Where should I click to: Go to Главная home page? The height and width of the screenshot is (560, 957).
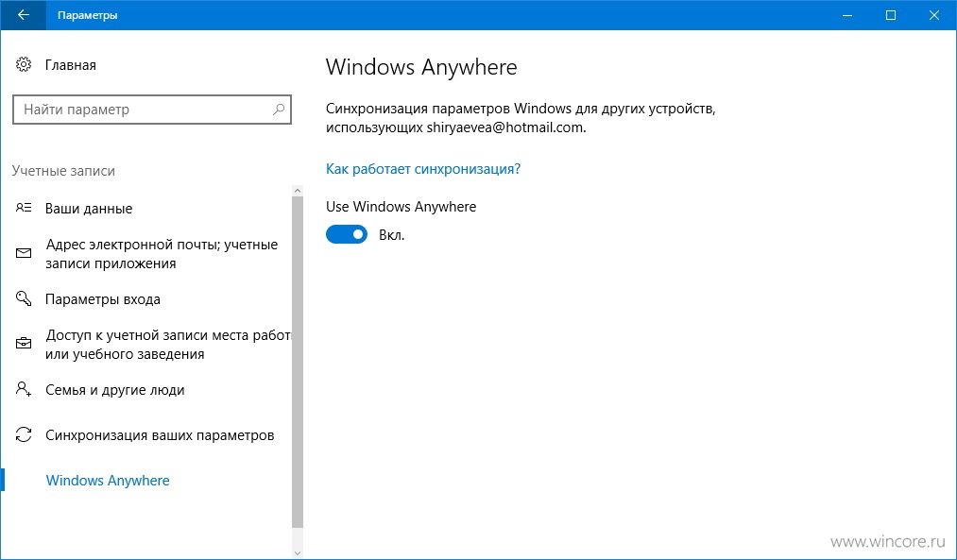(x=71, y=65)
